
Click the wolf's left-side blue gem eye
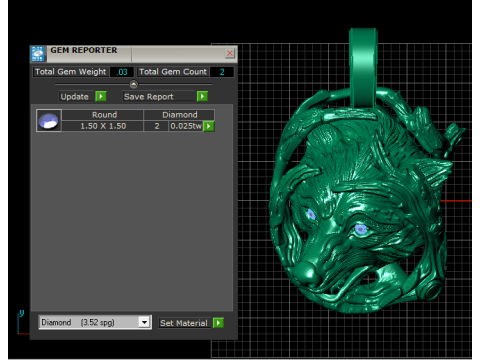pyautogui.click(x=311, y=214)
